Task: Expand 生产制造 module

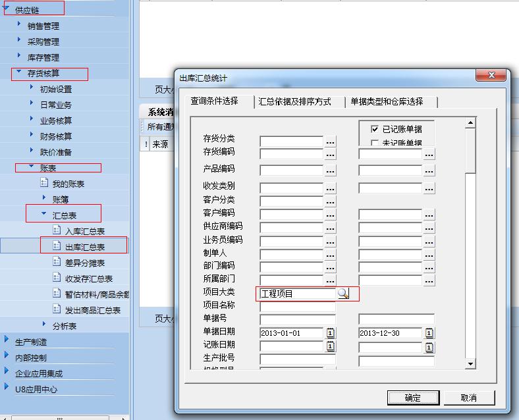Action: [x=7, y=340]
